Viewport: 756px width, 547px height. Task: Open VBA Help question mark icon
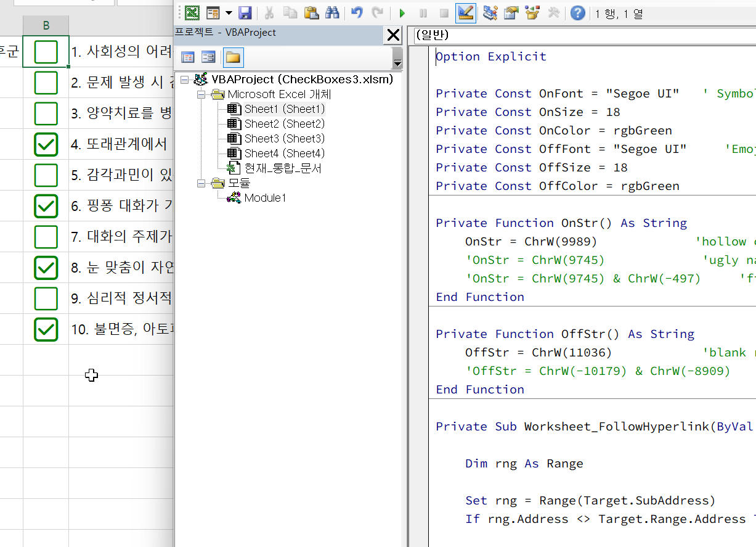pyautogui.click(x=577, y=12)
